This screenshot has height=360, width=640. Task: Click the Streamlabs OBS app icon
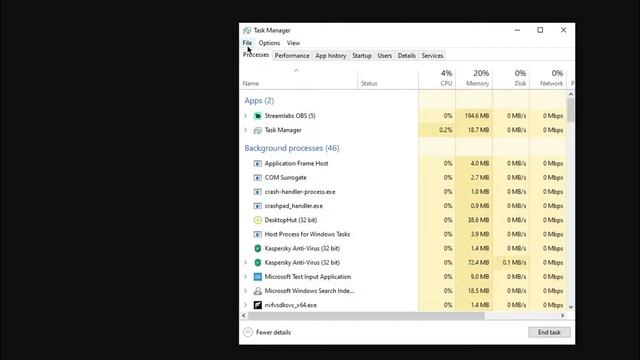258,116
